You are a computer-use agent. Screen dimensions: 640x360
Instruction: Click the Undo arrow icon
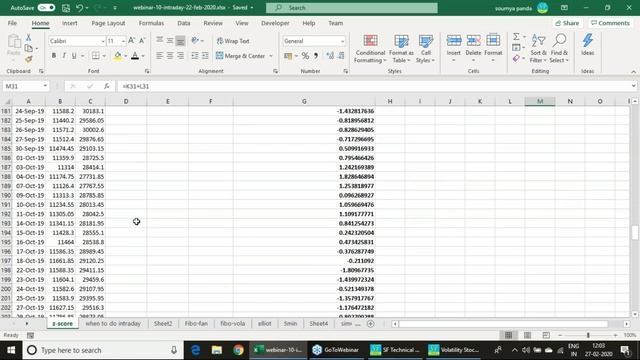80,8
